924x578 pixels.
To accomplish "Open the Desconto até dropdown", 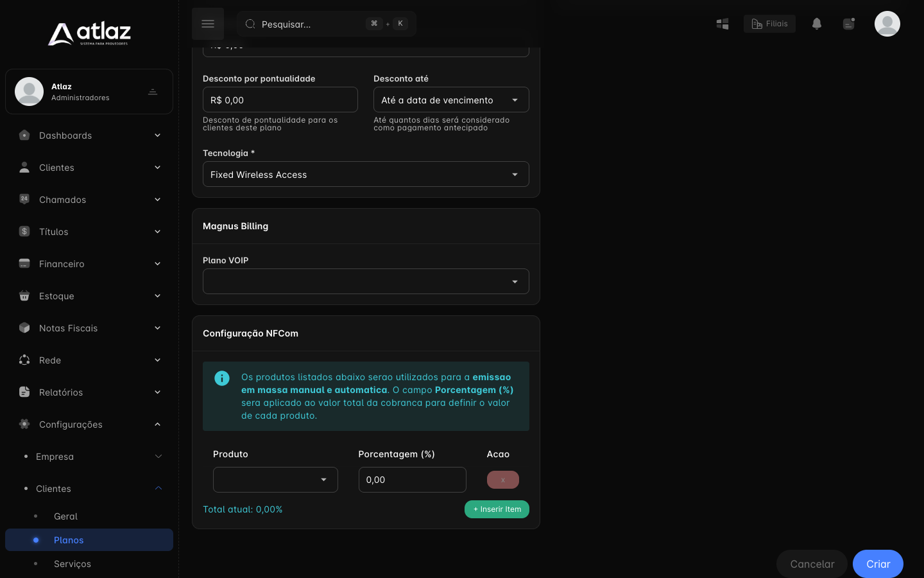I will point(451,100).
